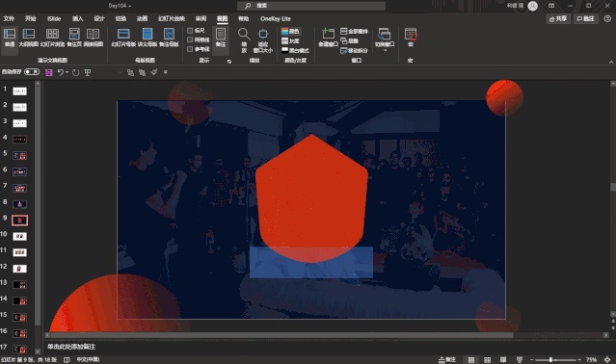Click the Redo icon in quick access
616x364 pixels.
[x=76, y=72]
